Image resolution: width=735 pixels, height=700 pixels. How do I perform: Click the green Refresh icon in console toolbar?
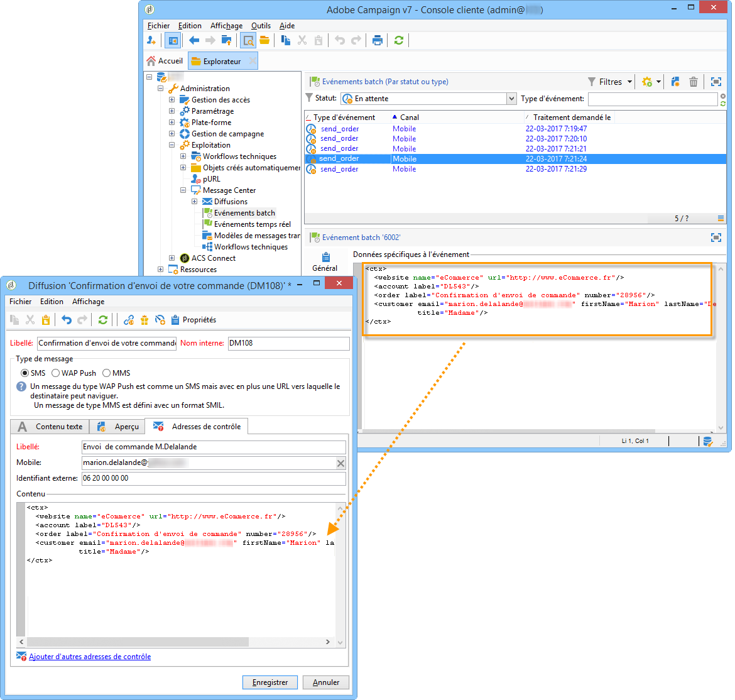coord(399,40)
